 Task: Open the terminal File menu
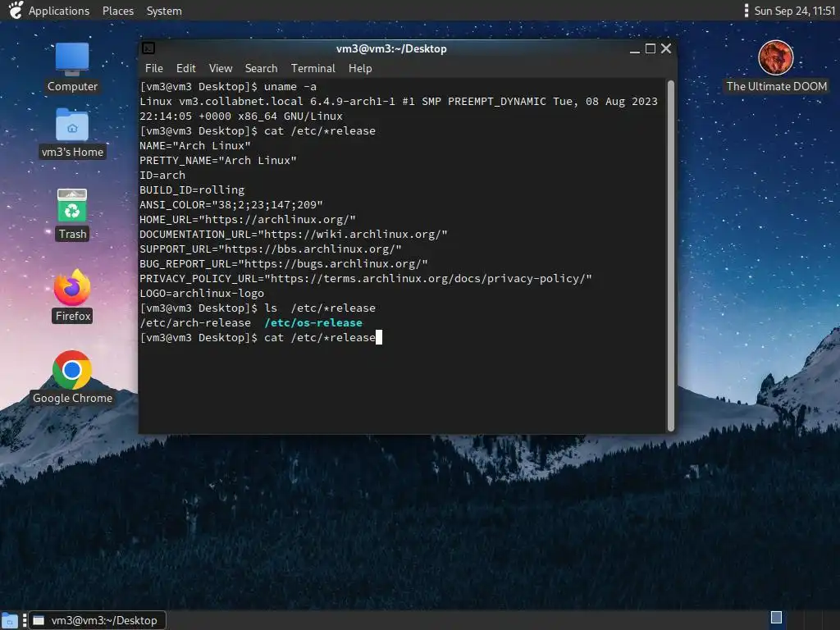(153, 68)
